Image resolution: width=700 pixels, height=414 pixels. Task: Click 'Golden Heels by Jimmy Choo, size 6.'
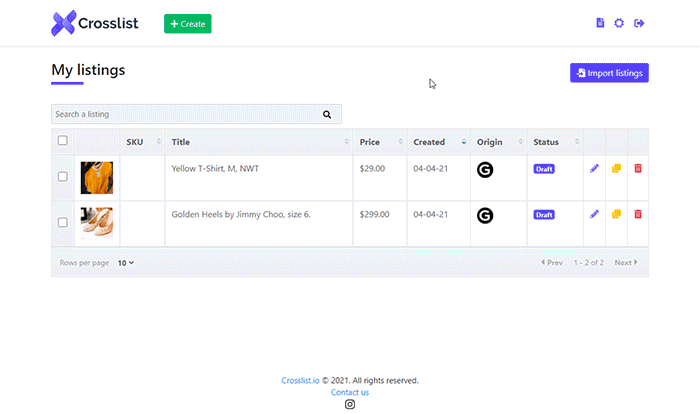point(241,214)
